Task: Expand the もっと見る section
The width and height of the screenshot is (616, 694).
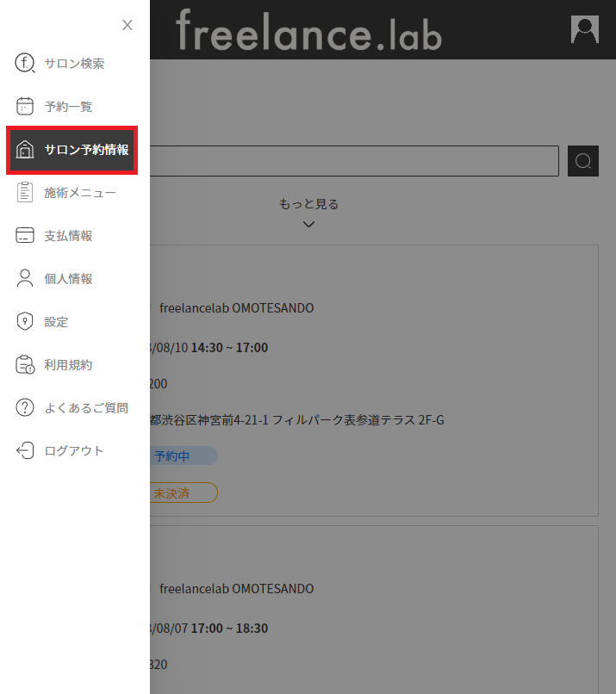Action: click(308, 204)
